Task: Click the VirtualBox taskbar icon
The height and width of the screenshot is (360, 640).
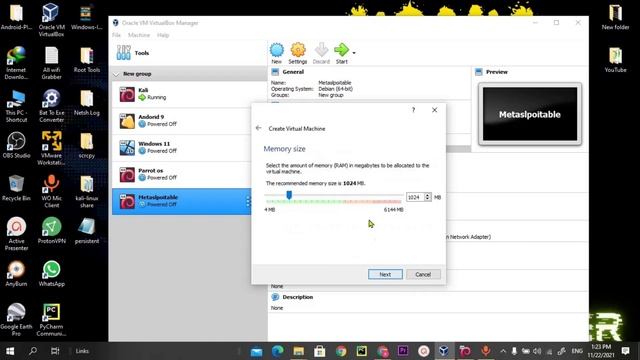Action: click(x=444, y=351)
